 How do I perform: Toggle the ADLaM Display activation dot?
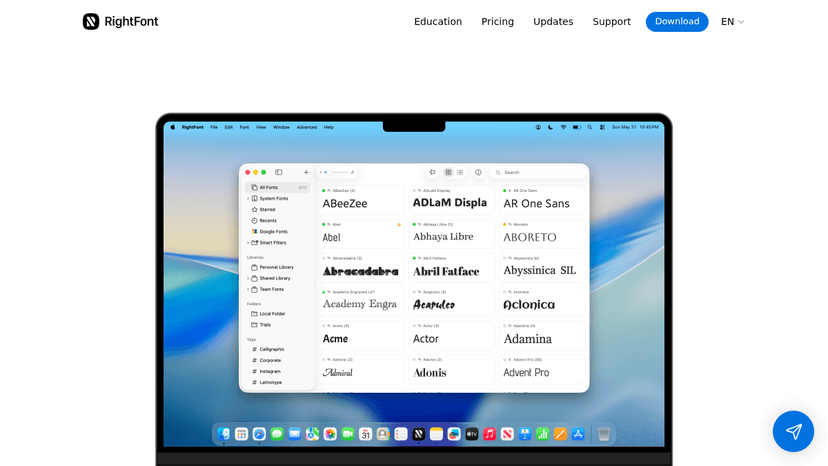tap(414, 191)
